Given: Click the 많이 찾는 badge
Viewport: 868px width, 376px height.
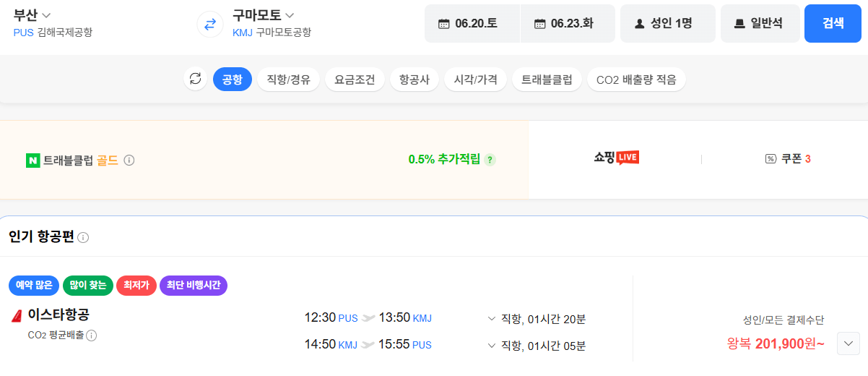Looking at the screenshot, I should [88, 286].
